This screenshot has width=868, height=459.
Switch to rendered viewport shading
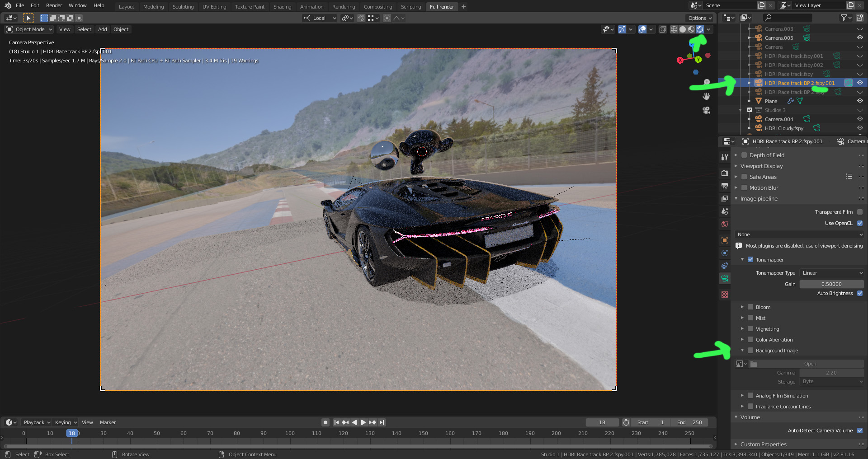coord(700,29)
